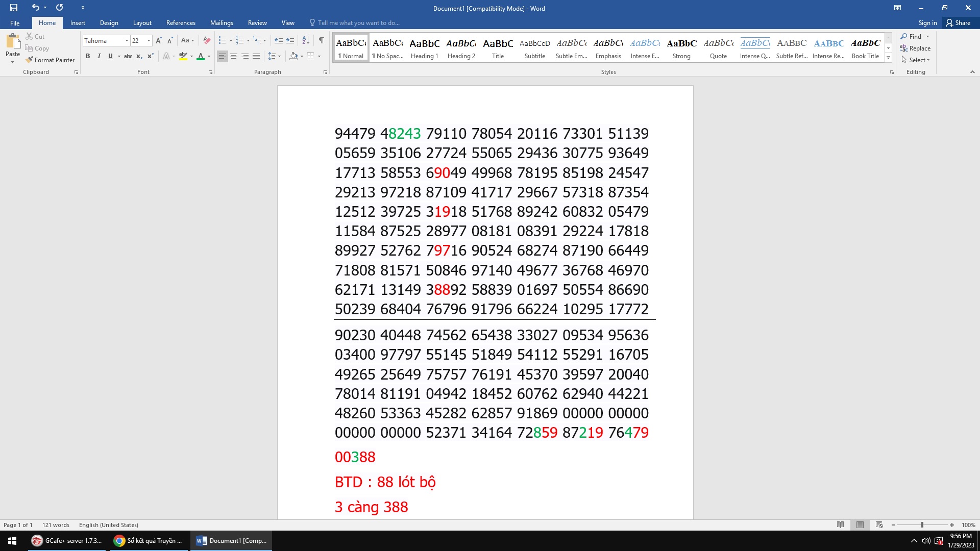Click the Grow Font size icon

coord(159,40)
